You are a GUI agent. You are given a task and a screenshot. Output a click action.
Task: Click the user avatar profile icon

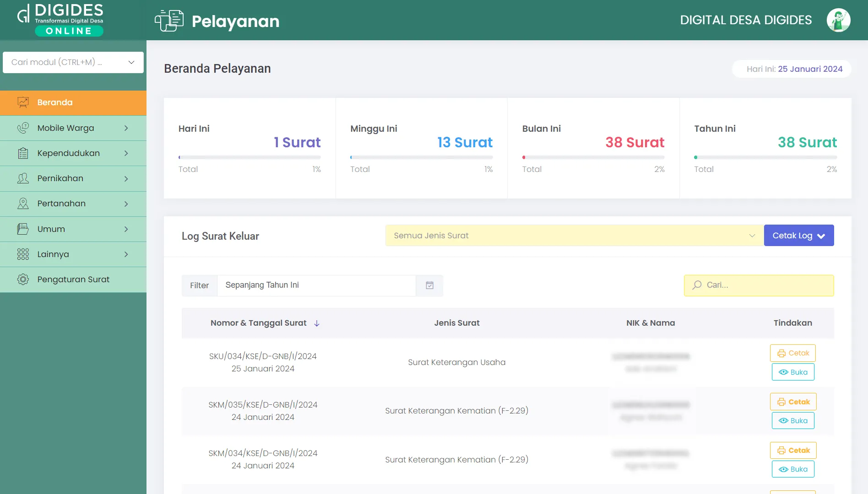838,20
